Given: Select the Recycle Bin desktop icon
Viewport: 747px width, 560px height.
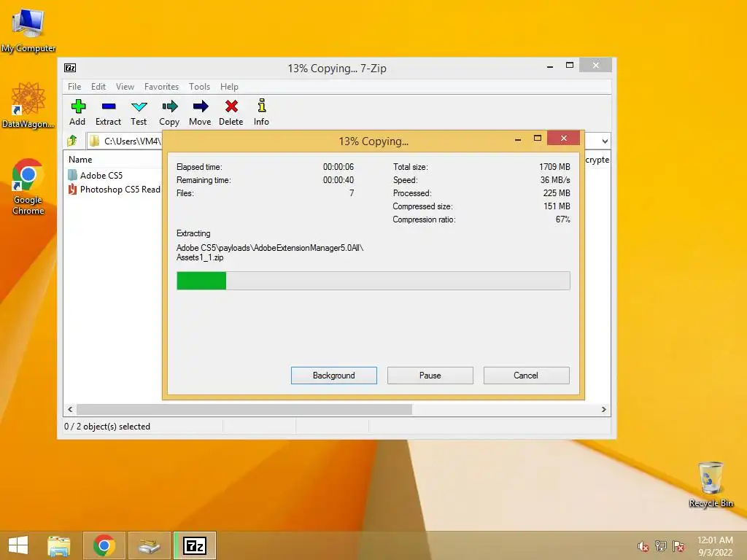Looking at the screenshot, I should [711, 484].
